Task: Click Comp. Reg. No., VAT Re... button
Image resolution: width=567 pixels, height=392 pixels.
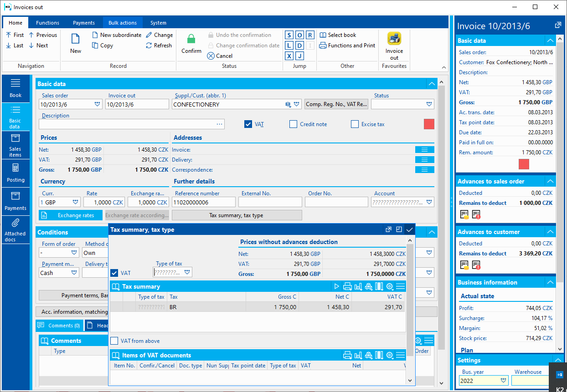Action: (x=336, y=104)
